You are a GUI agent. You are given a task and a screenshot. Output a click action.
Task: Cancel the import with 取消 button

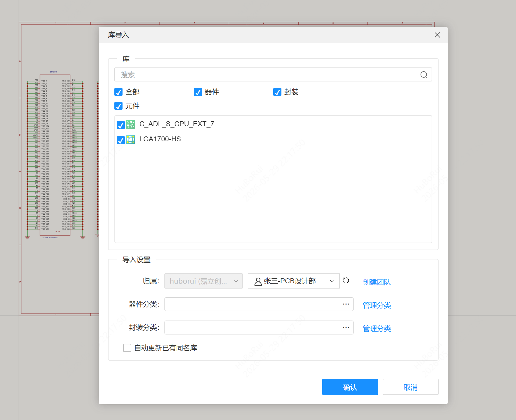[410, 387]
